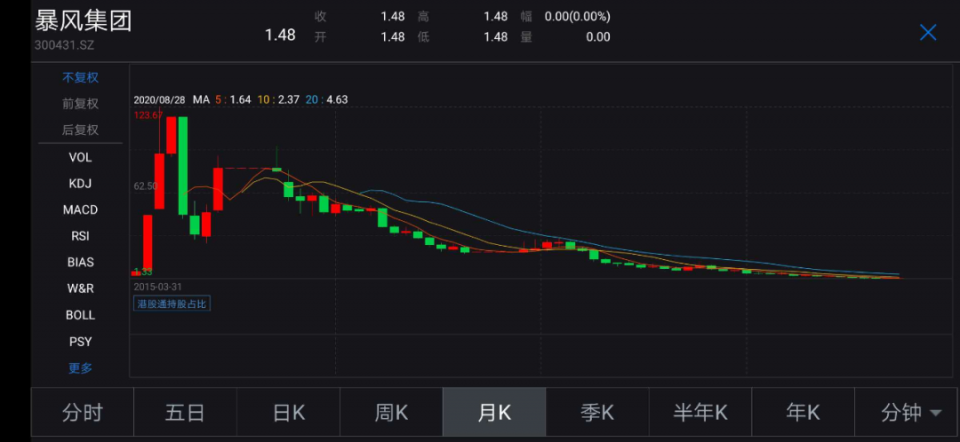Image resolution: width=960 pixels, height=442 pixels.
Task: Close the stock chart with X icon
Action: point(928,32)
